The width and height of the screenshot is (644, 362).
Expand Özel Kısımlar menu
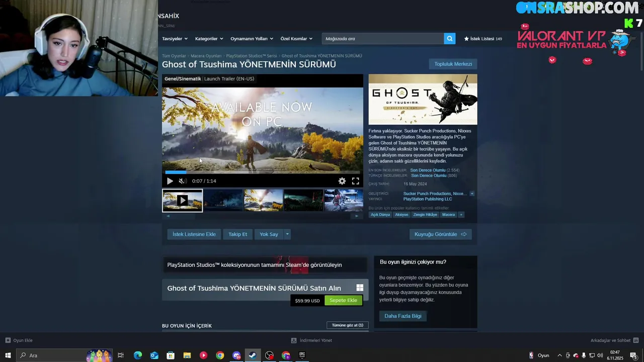296,39
